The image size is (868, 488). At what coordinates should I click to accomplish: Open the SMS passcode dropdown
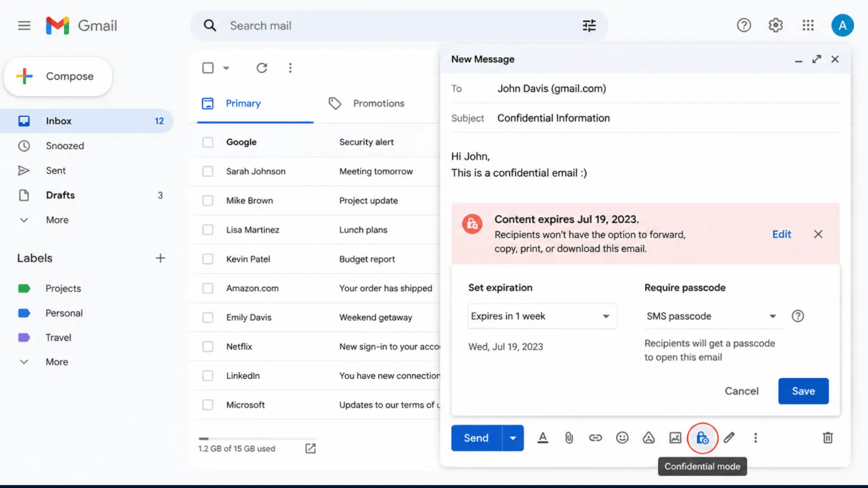tap(713, 316)
